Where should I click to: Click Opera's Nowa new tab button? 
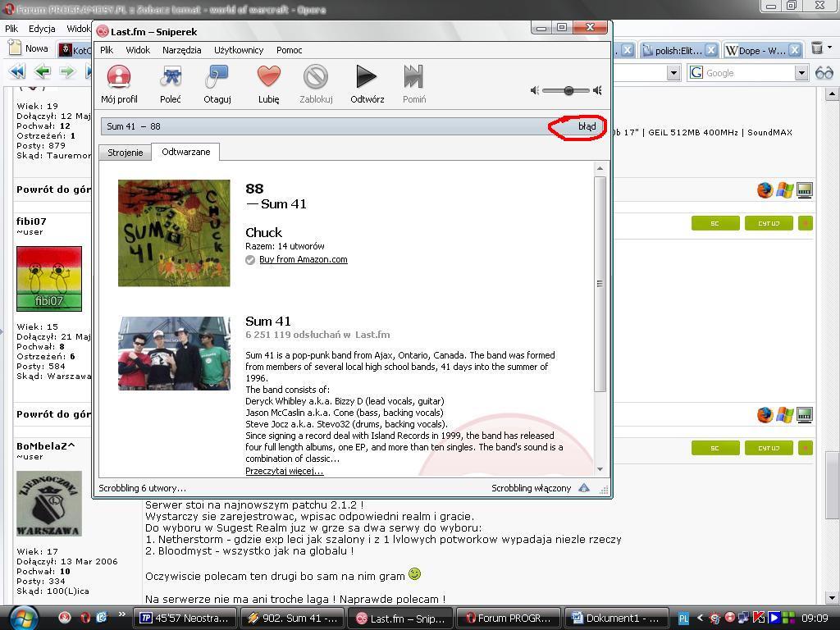coord(29,48)
